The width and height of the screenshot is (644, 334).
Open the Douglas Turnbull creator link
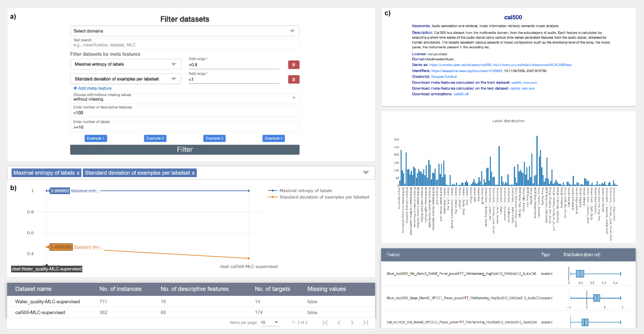click(x=444, y=77)
